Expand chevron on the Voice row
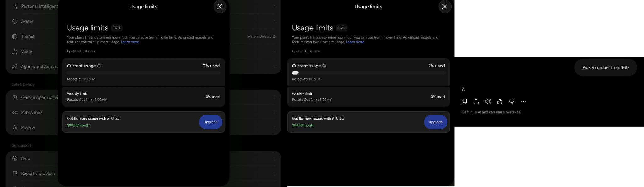This screenshot has width=644, height=187. tap(274, 51)
